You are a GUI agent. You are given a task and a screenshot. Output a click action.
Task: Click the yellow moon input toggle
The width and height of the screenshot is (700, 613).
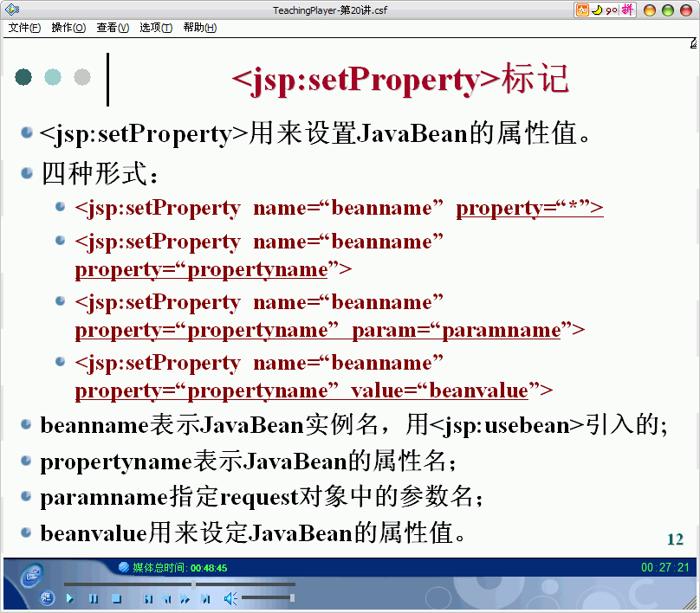pos(597,10)
